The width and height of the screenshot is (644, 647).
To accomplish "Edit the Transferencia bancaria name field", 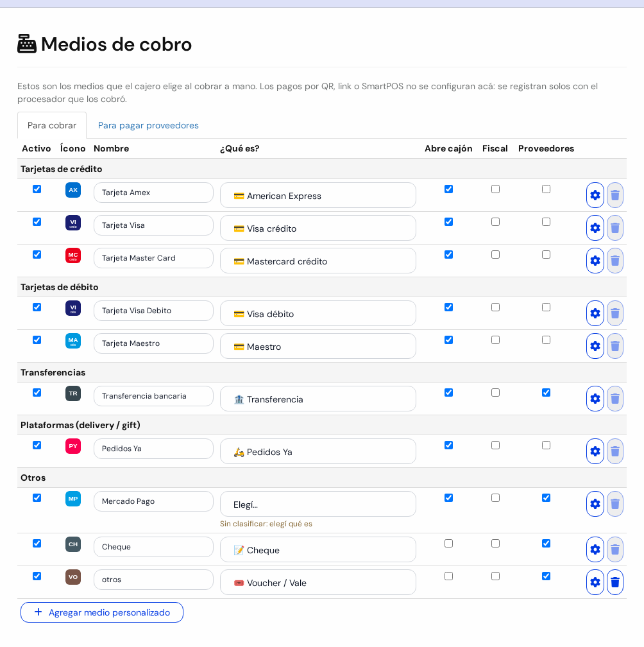I will (153, 396).
